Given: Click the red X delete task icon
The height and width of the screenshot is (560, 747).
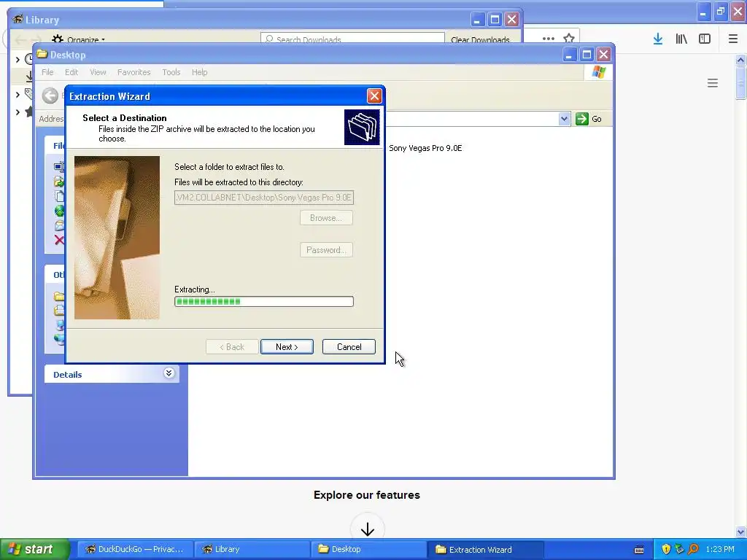Looking at the screenshot, I should pos(59,239).
